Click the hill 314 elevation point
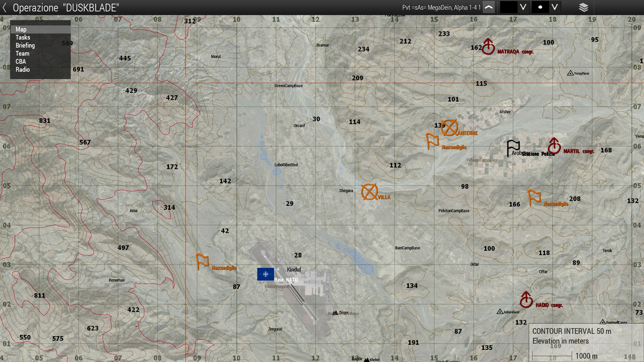 (169, 207)
